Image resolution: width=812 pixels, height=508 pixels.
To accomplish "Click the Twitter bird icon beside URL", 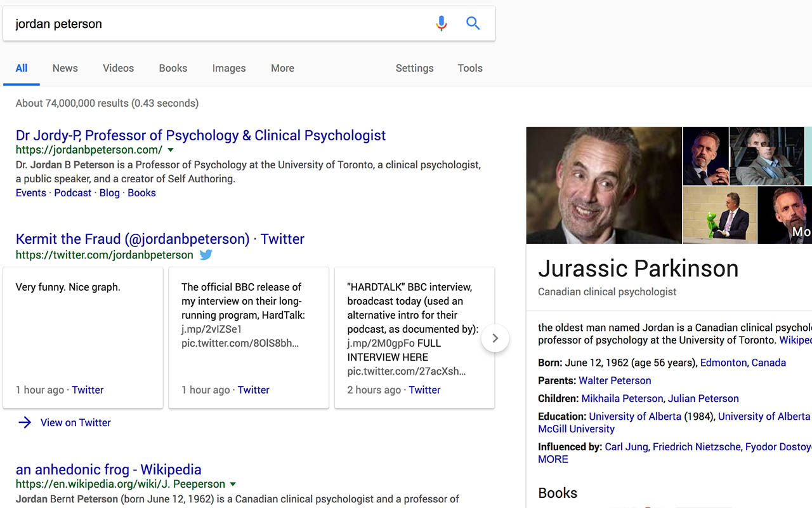I will pyautogui.click(x=206, y=255).
